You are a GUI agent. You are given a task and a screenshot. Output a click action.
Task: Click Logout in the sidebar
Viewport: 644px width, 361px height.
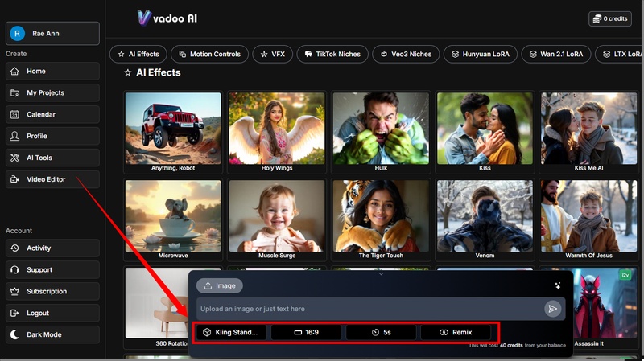tap(52, 313)
